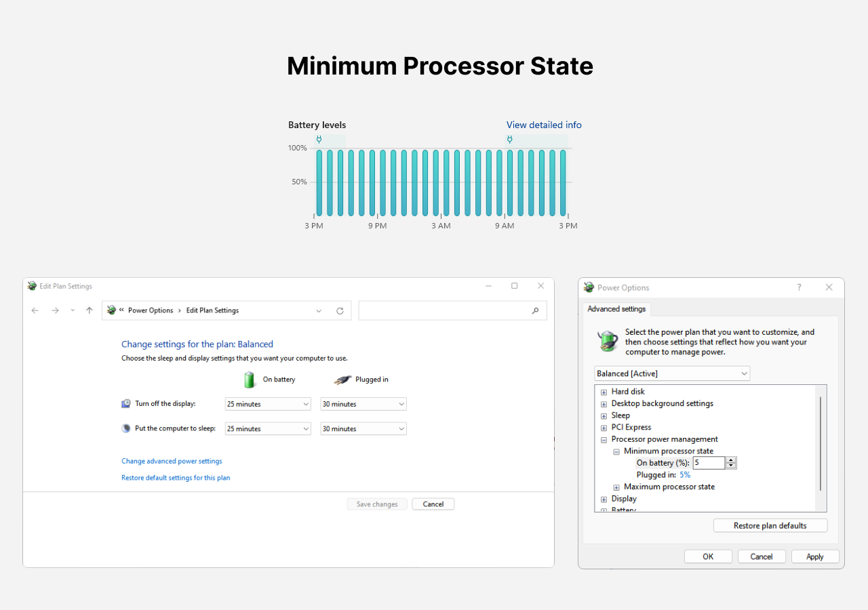This screenshot has height=610, width=868.
Task: Open Plugged in sleep time dropdown
Action: pyautogui.click(x=363, y=428)
